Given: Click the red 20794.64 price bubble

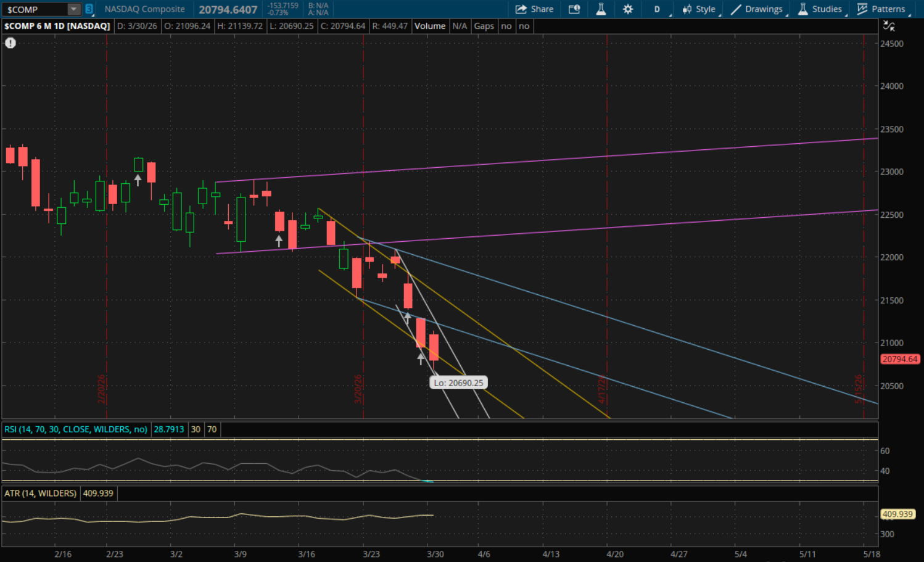Looking at the screenshot, I should 899,359.
